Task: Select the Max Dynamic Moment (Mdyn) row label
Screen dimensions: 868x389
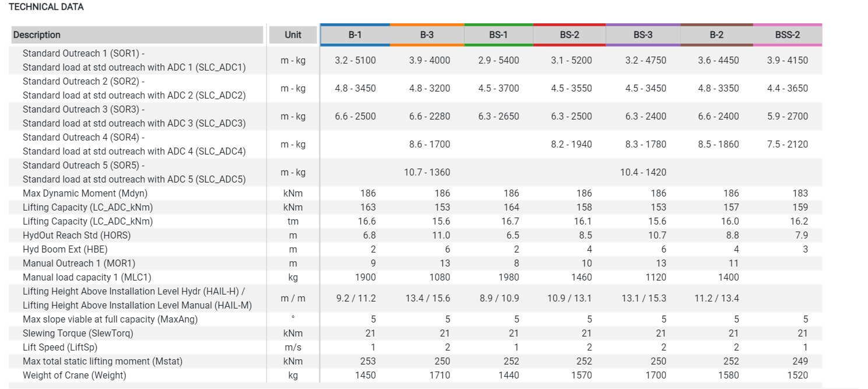Action: coord(86,193)
